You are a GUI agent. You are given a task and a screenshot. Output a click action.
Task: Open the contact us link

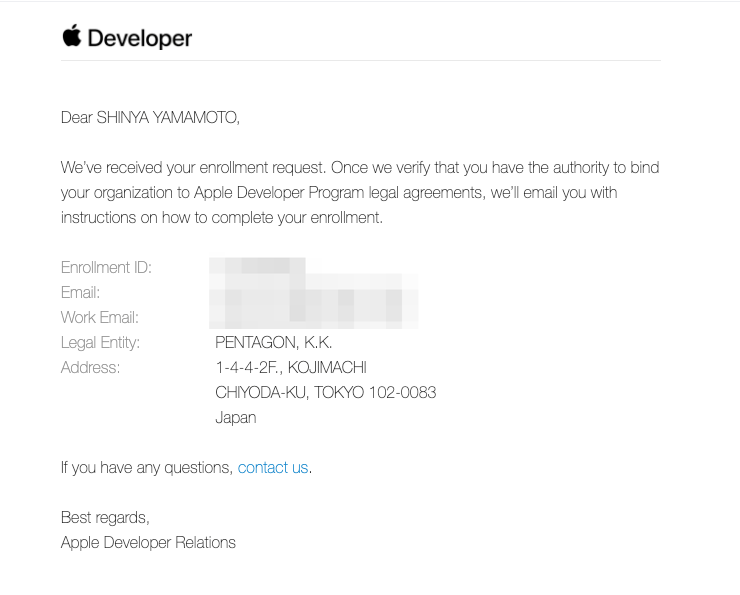click(x=273, y=468)
